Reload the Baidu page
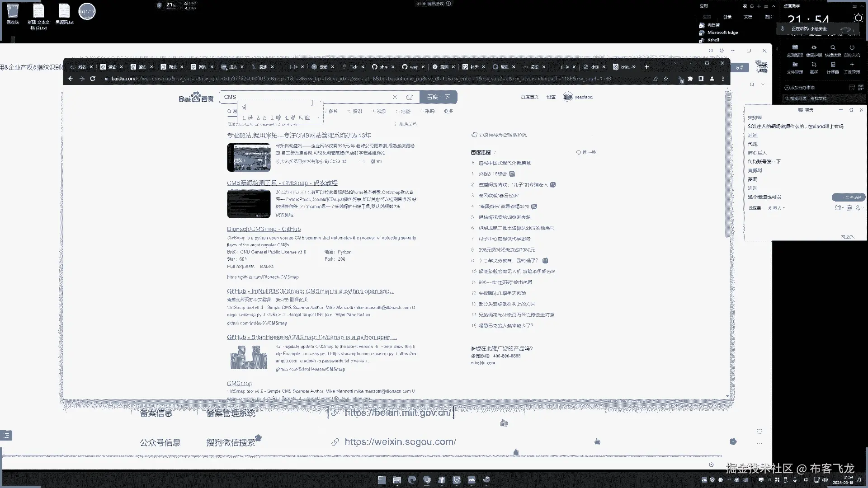This screenshot has height=488, width=868. click(x=93, y=79)
